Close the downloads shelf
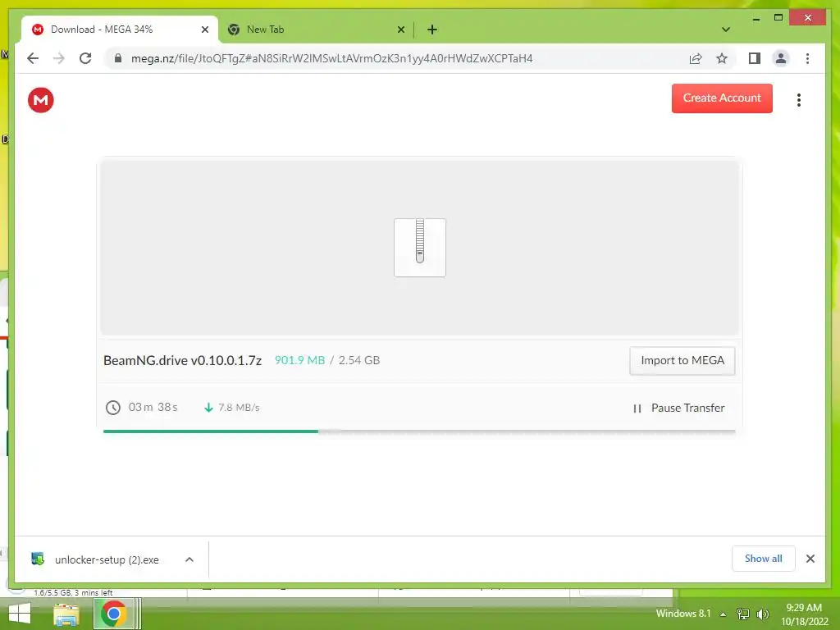 [x=810, y=559]
